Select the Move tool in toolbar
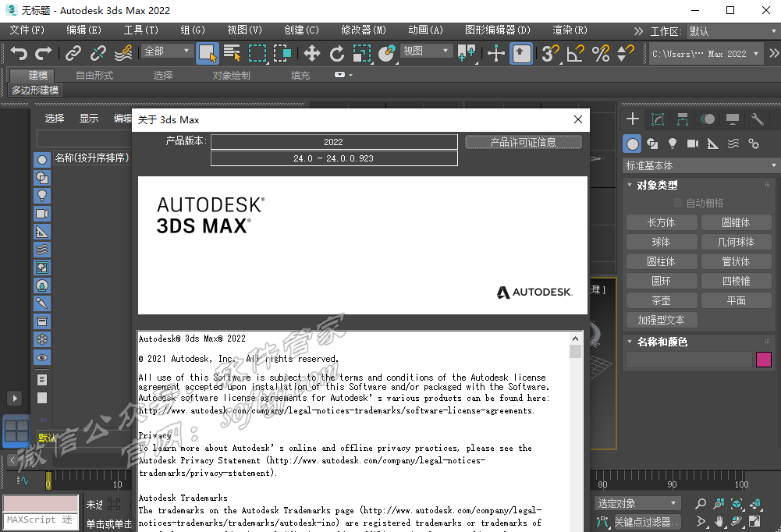 (311, 53)
